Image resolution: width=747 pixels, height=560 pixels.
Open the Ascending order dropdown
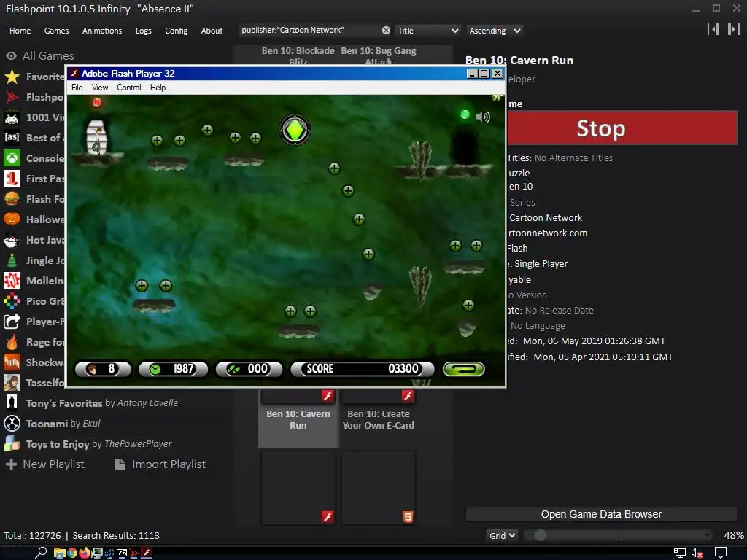[495, 31]
